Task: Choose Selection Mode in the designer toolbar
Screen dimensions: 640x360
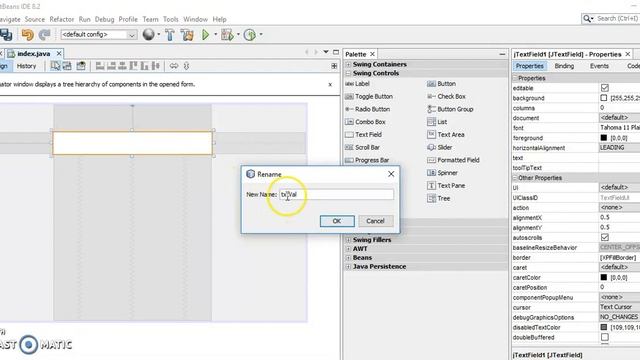Action: pos(55,66)
